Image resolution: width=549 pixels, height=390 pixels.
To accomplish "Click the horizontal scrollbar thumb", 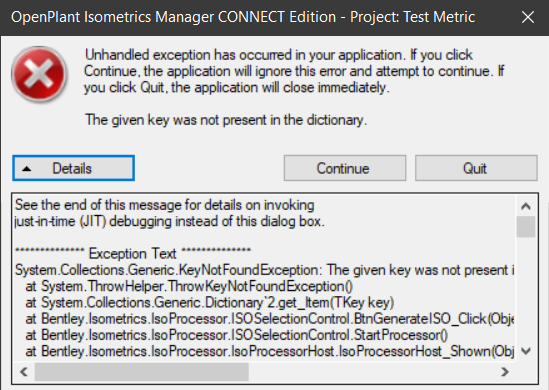I will (x=141, y=371).
